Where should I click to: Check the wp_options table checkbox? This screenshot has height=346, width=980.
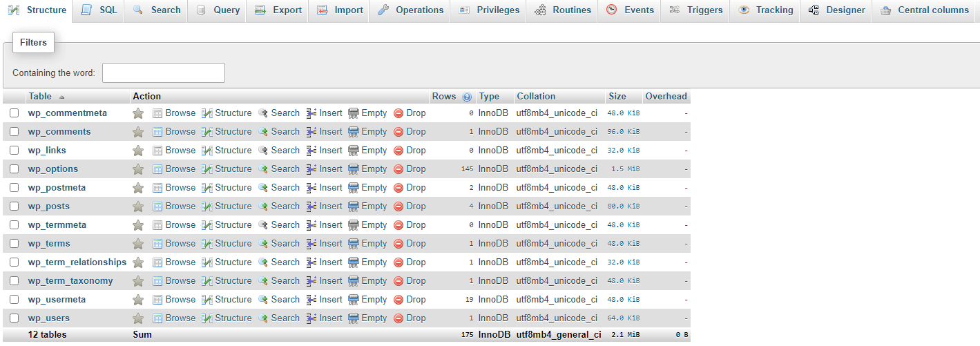(x=15, y=169)
